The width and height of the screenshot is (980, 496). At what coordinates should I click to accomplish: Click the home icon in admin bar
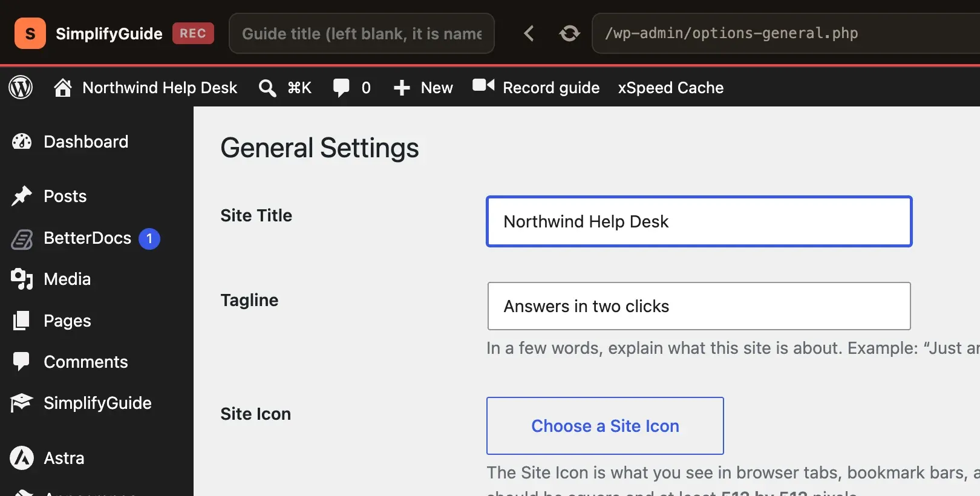63,88
